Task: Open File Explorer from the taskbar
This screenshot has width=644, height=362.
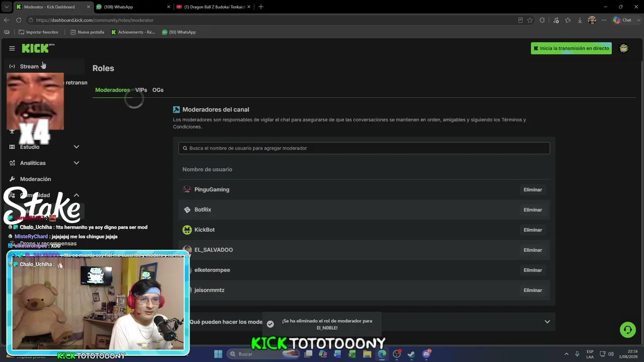Action: click(367, 354)
